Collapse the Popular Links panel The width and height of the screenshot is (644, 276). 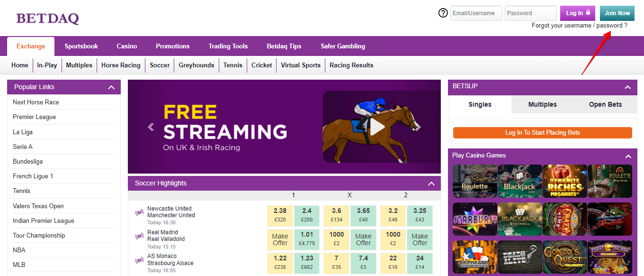(111, 87)
